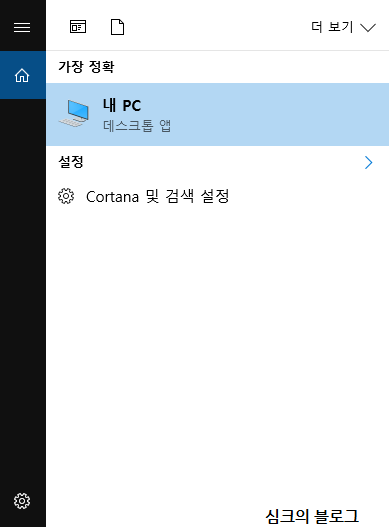Click the 더 보기 label text
Viewport: 392px width, 527px height.
pyautogui.click(x=332, y=27)
